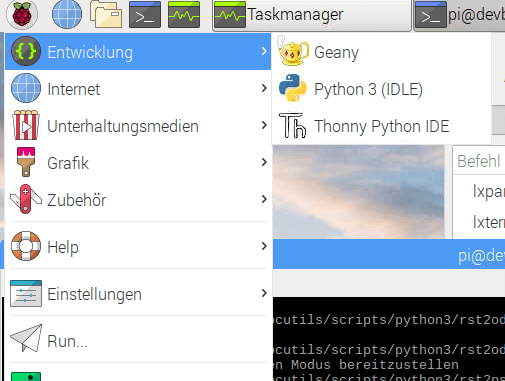Select the Entwicklung menu category
The height and width of the screenshot is (381, 505).
[x=138, y=52]
